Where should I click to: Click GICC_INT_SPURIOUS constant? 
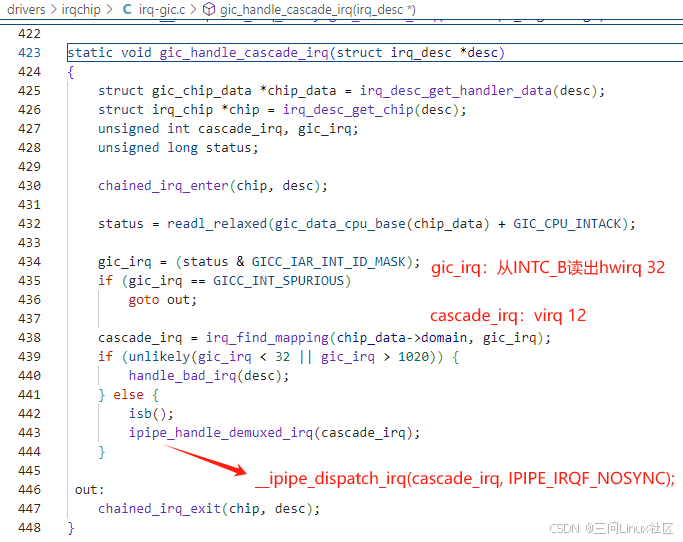pyautogui.click(x=278, y=281)
